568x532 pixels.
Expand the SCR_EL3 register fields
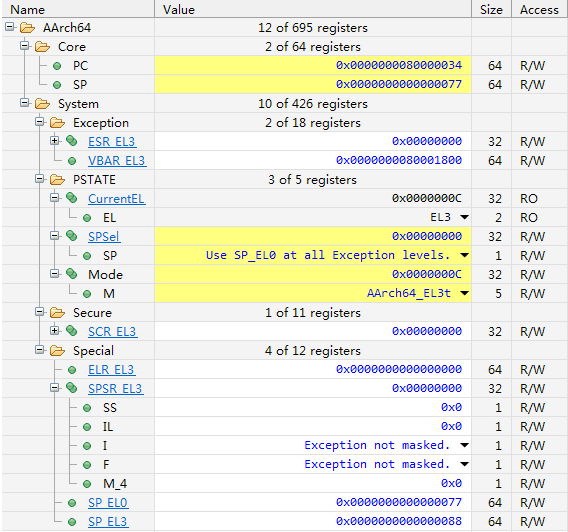pos(54,330)
